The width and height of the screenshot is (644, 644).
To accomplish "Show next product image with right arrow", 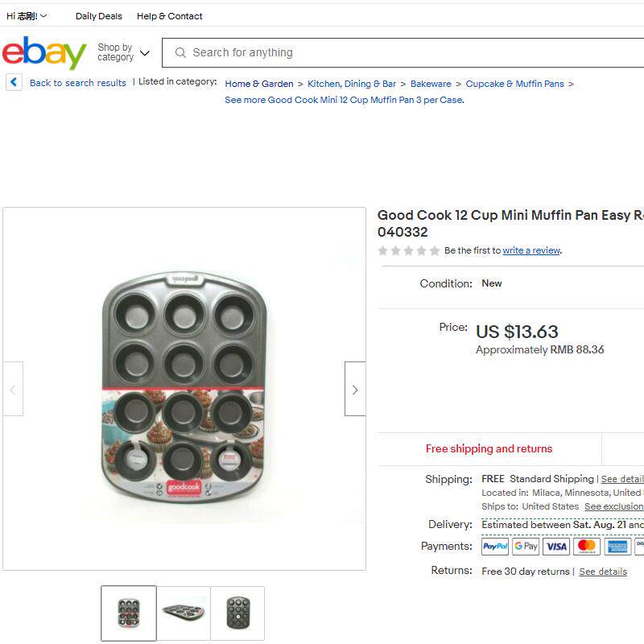I will point(355,389).
